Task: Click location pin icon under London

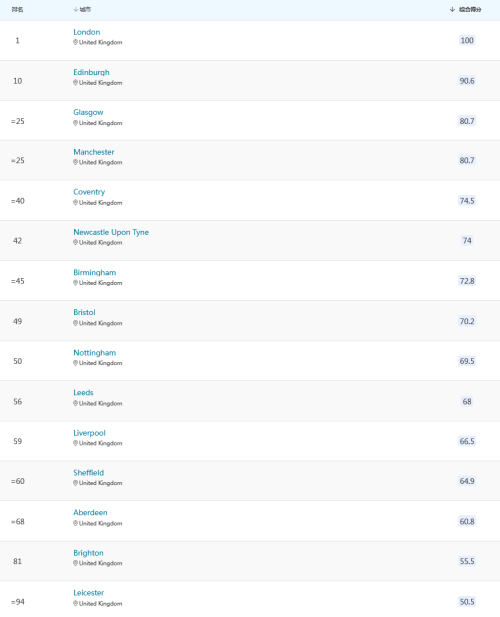Action: point(75,42)
